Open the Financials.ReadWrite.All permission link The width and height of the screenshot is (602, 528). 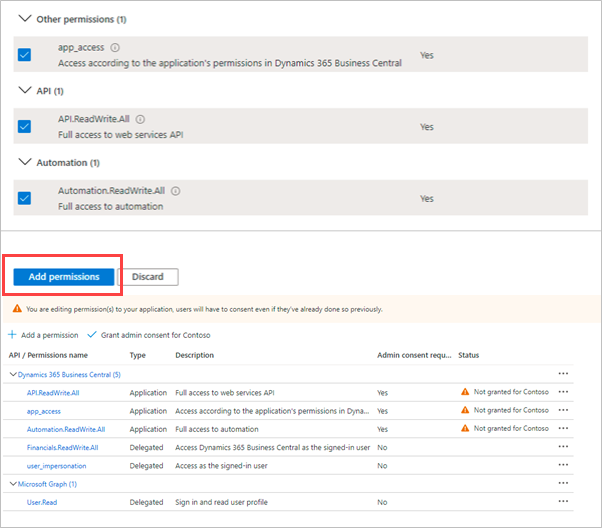(x=62, y=447)
